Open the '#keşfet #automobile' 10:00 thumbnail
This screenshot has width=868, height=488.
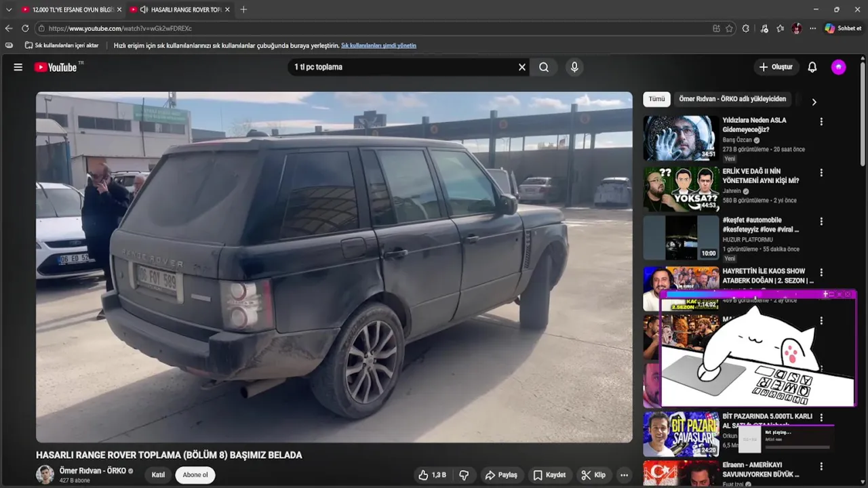pyautogui.click(x=681, y=237)
